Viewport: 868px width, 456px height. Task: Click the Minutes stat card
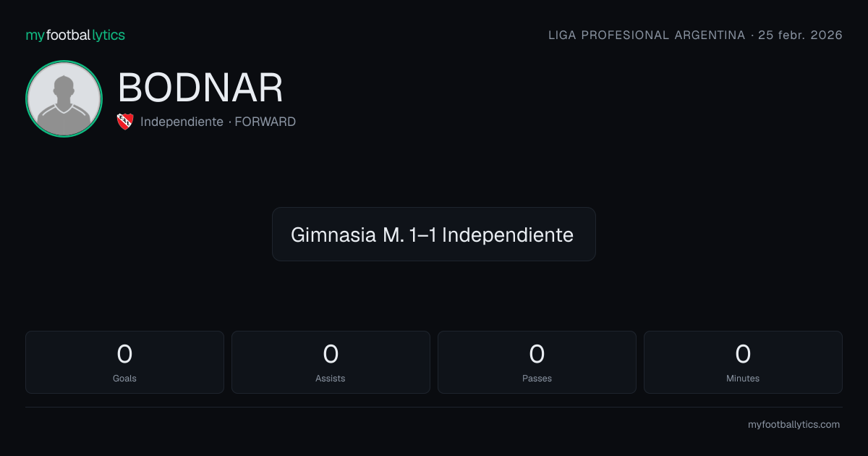coord(743,362)
